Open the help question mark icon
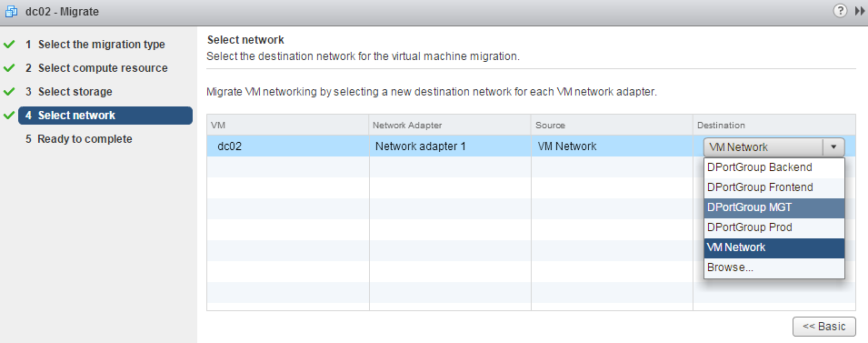The width and height of the screenshot is (868, 343). click(840, 11)
